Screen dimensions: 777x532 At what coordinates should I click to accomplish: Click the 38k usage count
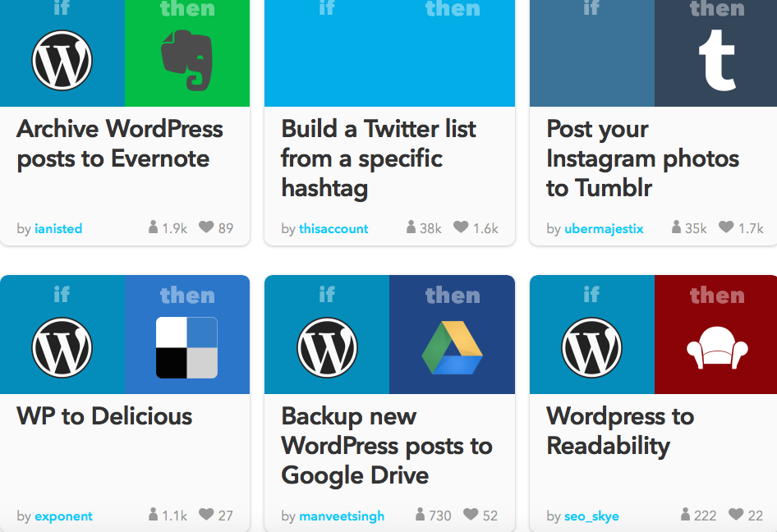point(430,228)
